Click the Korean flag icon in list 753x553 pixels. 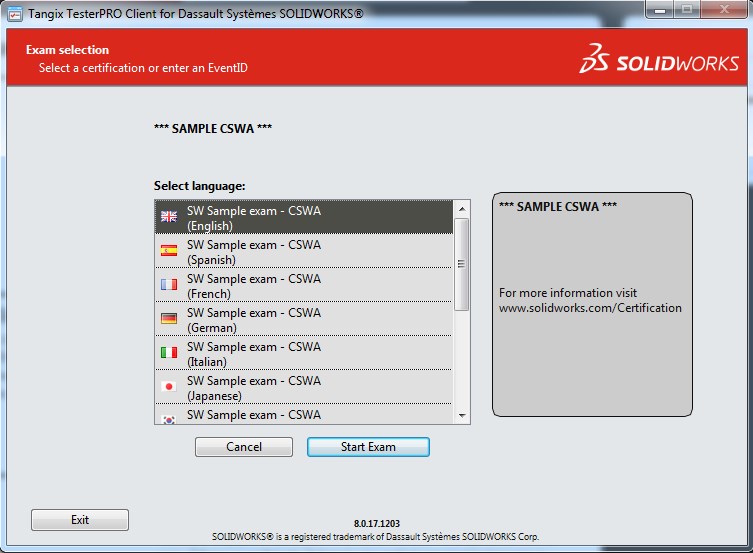169,420
